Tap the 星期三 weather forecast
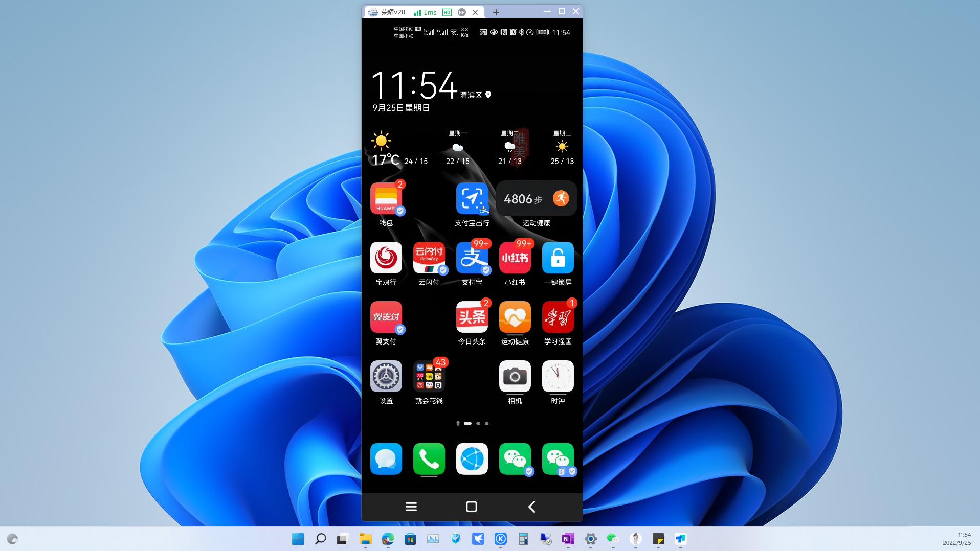The width and height of the screenshot is (980, 551). point(562,148)
